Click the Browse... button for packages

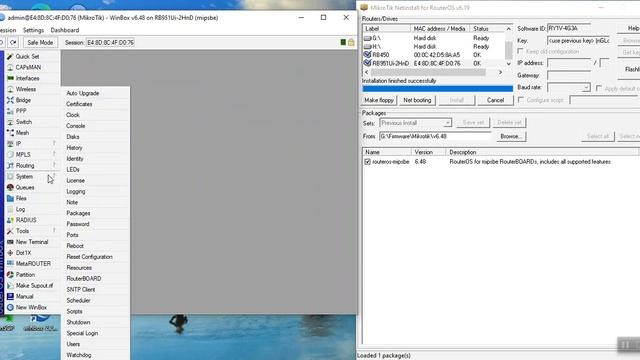pyautogui.click(x=511, y=136)
